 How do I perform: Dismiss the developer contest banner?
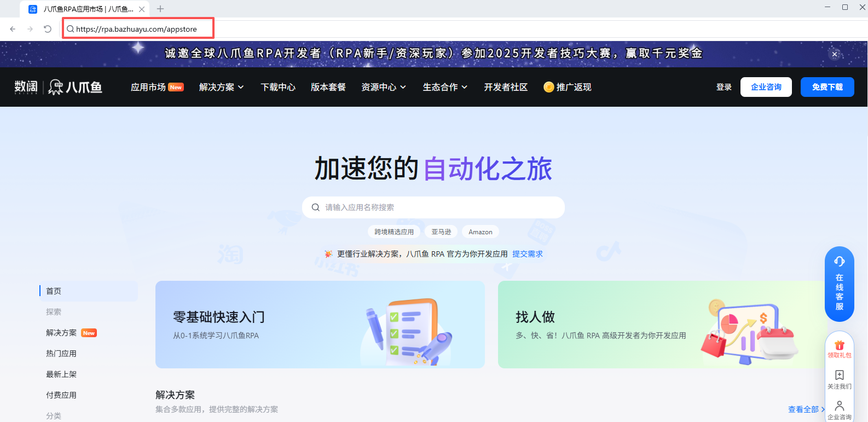(x=835, y=54)
